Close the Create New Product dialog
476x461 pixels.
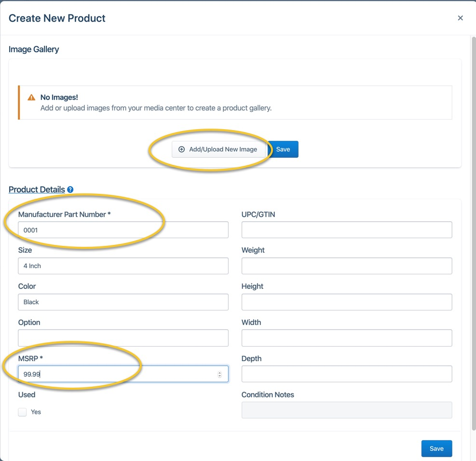coord(460,18)
